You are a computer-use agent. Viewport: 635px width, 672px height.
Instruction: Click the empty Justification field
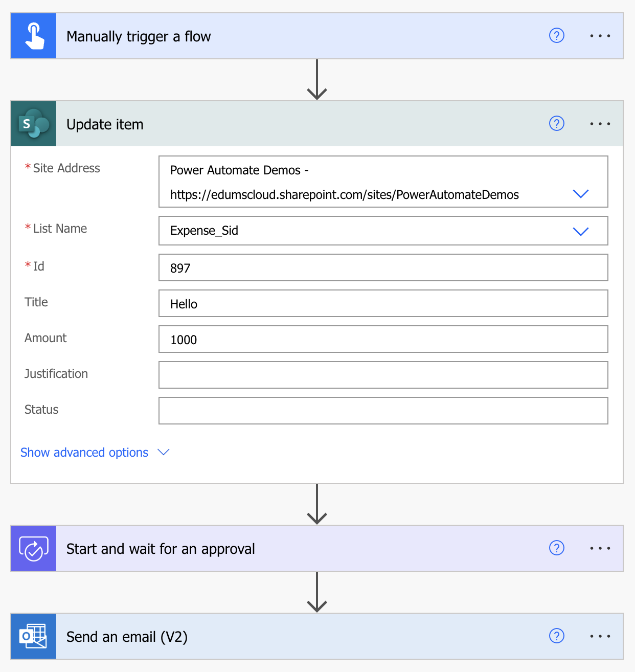[x=383, y=375]
